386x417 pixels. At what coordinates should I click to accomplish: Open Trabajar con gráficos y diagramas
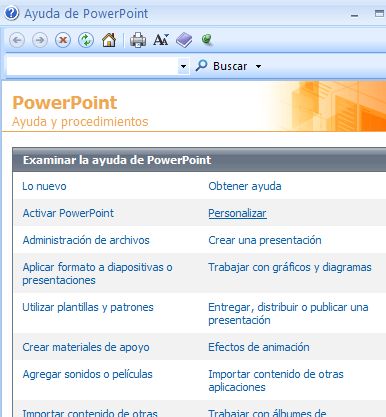pyautogui.click(x=290, y=267)
